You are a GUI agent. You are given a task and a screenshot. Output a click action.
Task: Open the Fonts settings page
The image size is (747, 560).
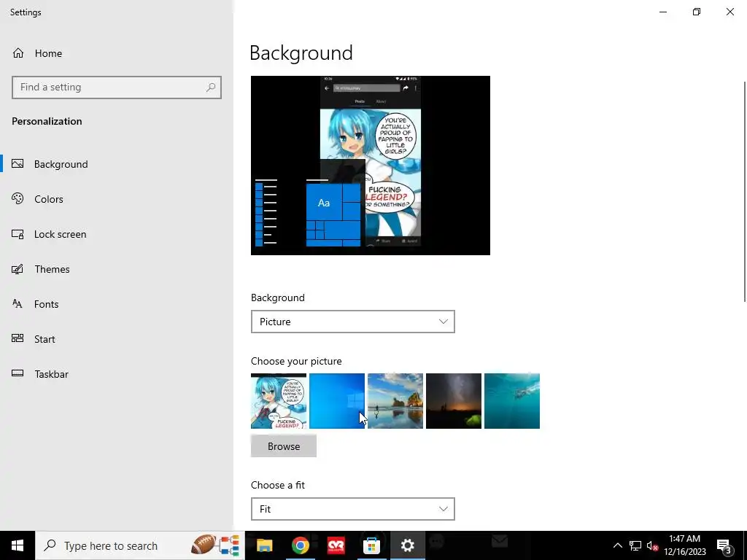[x=46, y=304]
